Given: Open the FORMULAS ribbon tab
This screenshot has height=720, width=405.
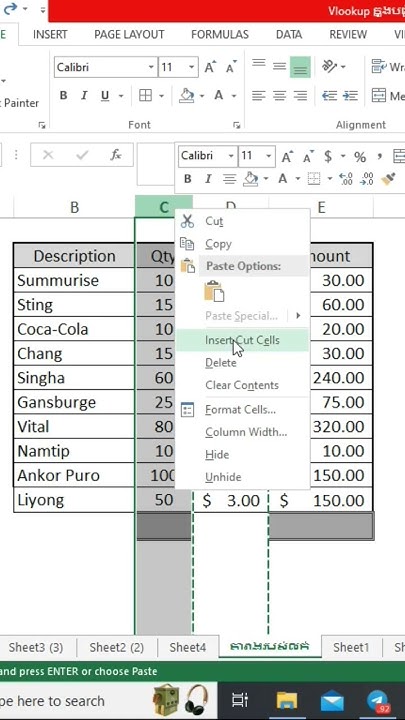Looking at the screenshot, I should [220, 35].
